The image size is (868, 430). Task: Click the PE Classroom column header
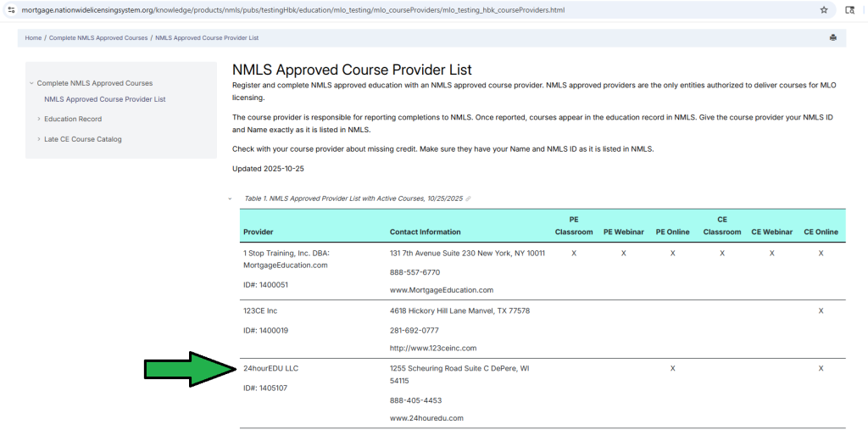pos(574,226)
